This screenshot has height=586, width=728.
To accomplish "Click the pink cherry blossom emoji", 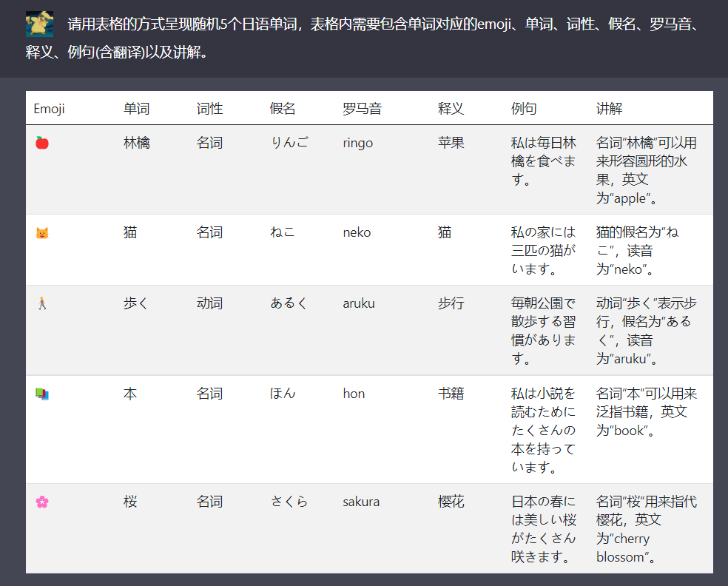I will 42,502.
